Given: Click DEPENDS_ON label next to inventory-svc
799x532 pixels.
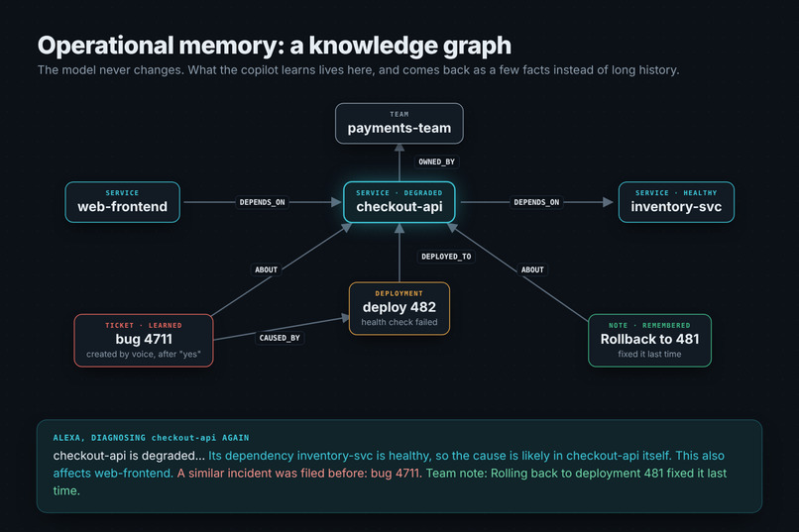Looking at the screenshot, I should (x=536, y=202).
